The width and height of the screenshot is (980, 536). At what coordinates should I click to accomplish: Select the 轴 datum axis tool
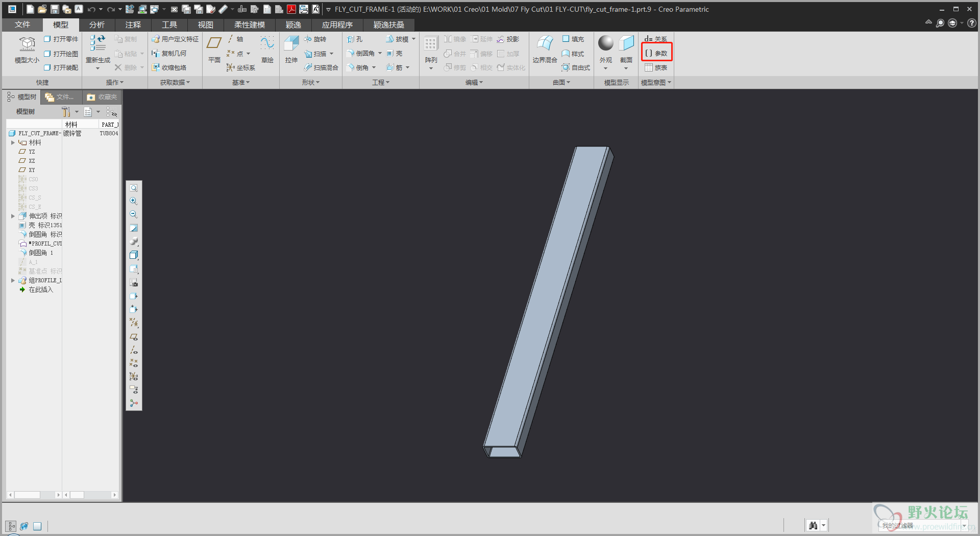pyautogui.click(x=235, y=39)
